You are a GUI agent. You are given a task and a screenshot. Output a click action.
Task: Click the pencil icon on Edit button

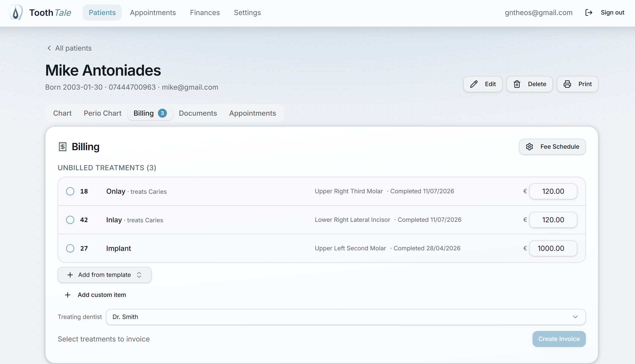coord(474,84)
